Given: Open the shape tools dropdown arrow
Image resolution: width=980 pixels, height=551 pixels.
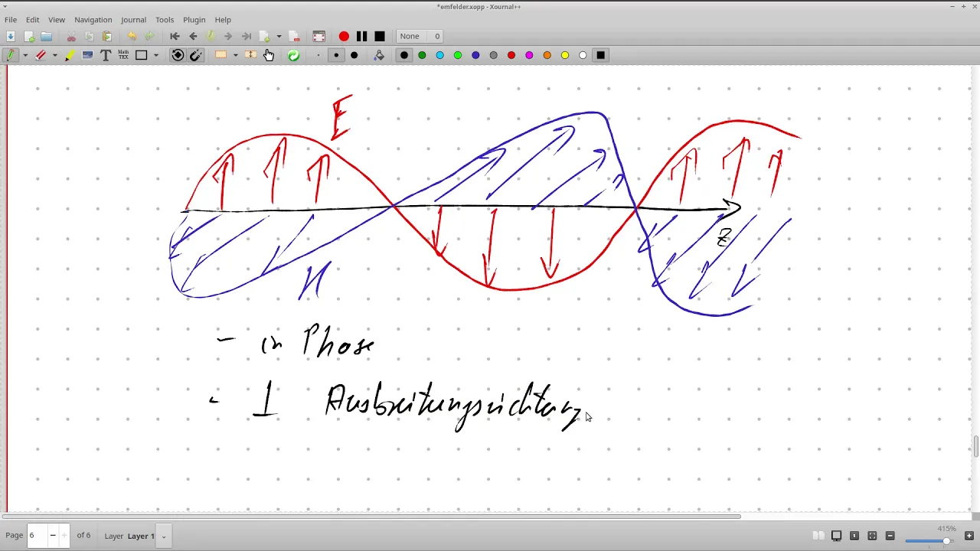Looking at the screenshot, I should pos(155,55).
